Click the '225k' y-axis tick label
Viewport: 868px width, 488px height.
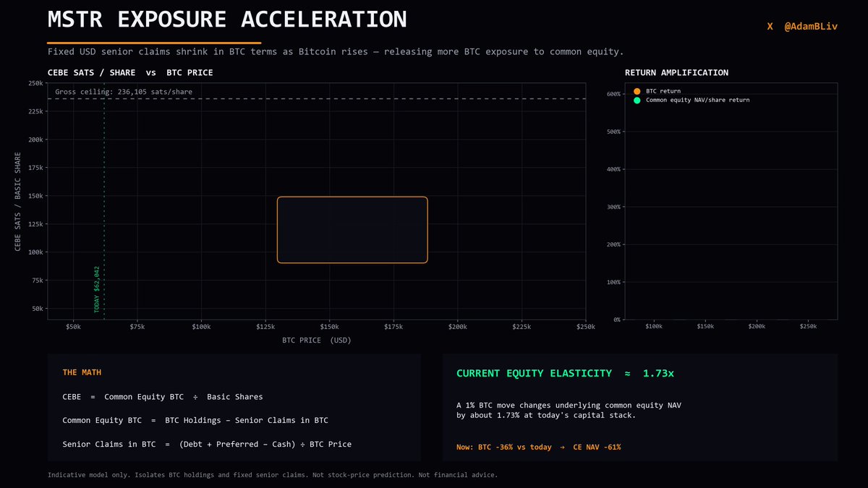[35, 111]
